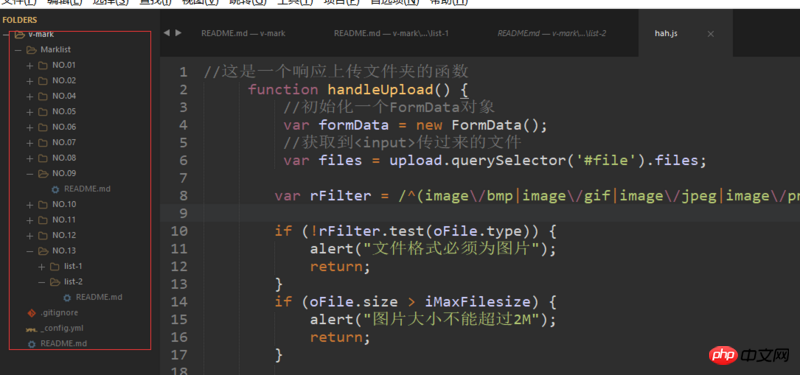Click line number 14 in the gutter
Image resolution: width=800 pixels, height=375 pixels.
point(179,302)
